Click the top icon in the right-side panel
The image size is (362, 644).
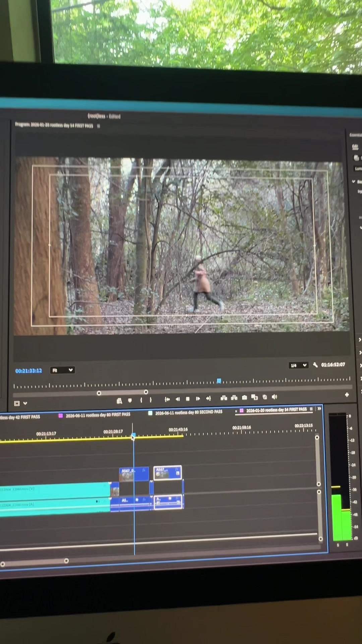point(355,147)
